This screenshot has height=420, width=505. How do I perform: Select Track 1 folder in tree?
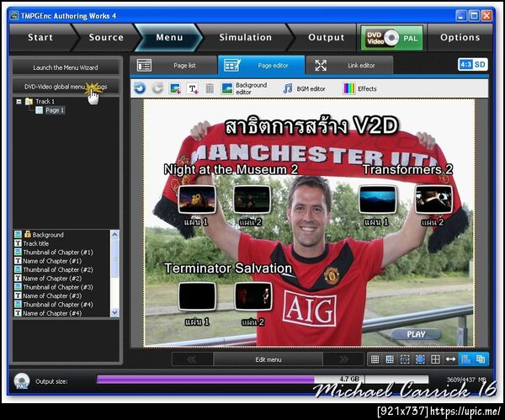point(40,102)
